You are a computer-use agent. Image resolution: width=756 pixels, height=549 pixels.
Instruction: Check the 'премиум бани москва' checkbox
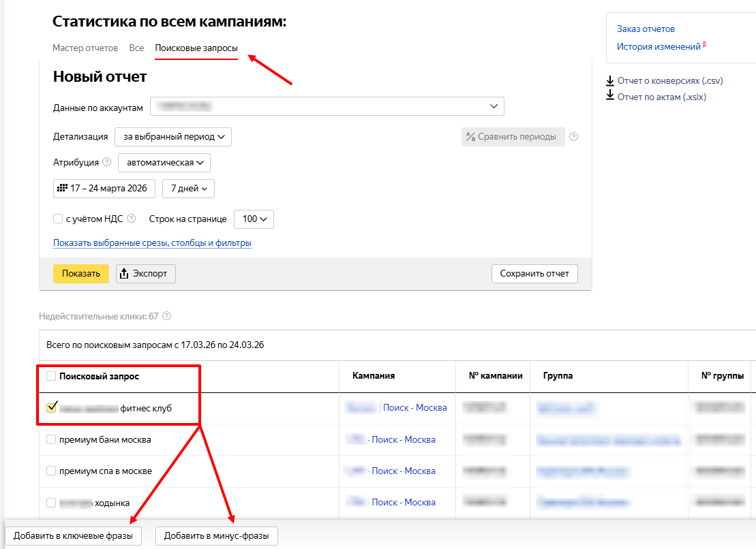51,439
